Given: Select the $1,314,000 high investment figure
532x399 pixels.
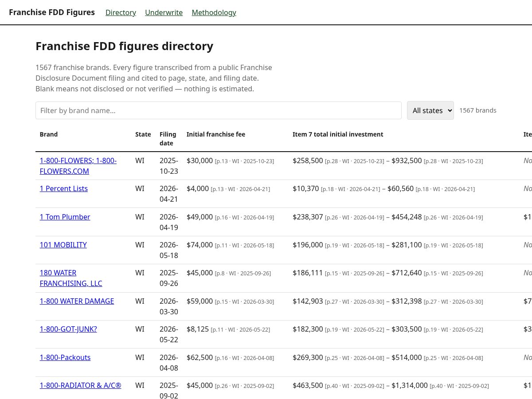Looking at the screenshot, I should coord(410,385).
